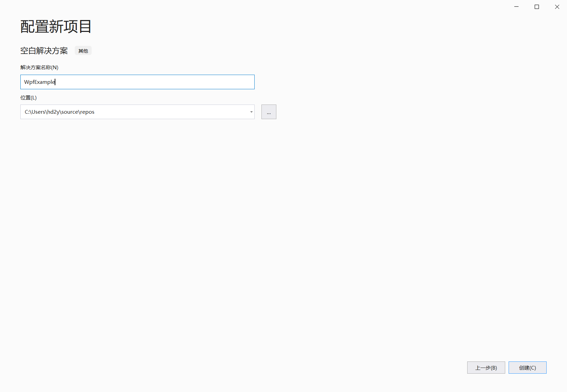Expand the location path dropdown arrow
Screen dimensions: 567x392
(x=251, y=112)
